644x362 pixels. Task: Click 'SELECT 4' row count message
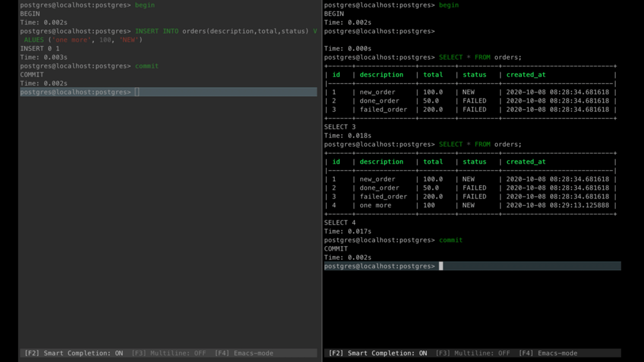[x=339, y=223]
